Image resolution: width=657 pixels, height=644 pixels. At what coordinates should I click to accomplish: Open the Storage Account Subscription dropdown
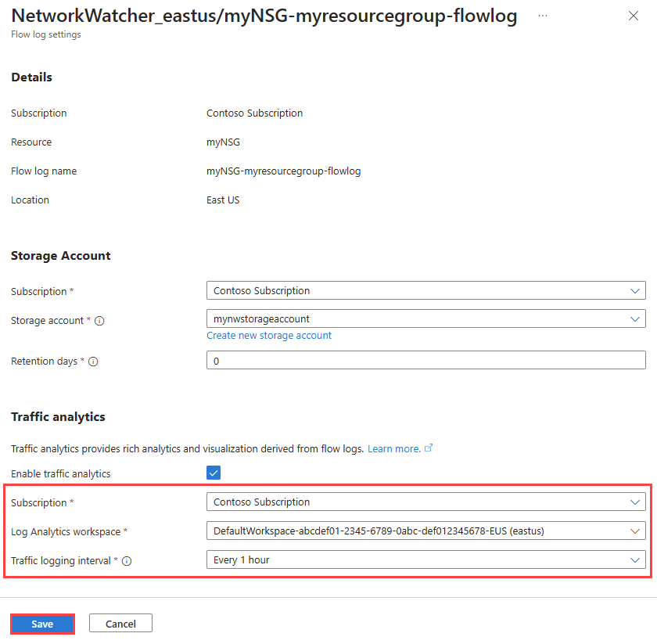click(425, 290)
